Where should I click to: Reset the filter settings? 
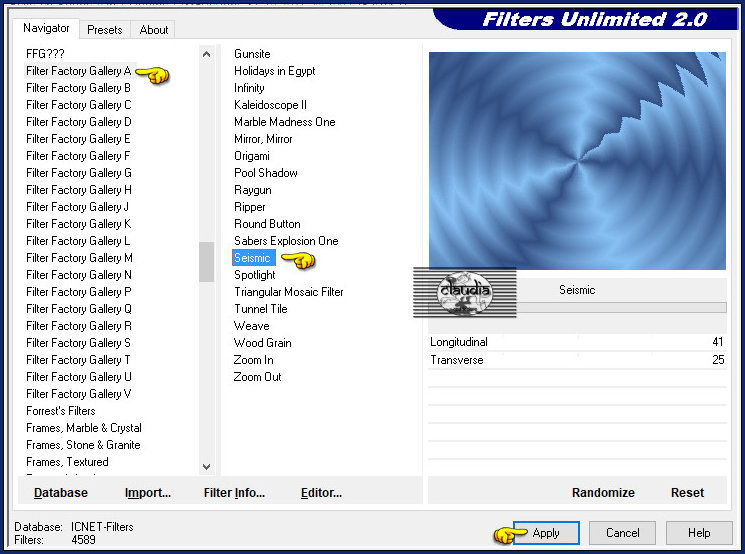coord(687,493)
